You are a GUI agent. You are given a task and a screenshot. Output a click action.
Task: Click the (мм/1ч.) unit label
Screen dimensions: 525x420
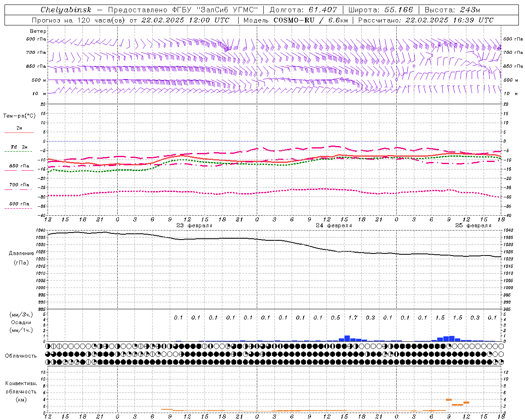click(x=21, y=330)
